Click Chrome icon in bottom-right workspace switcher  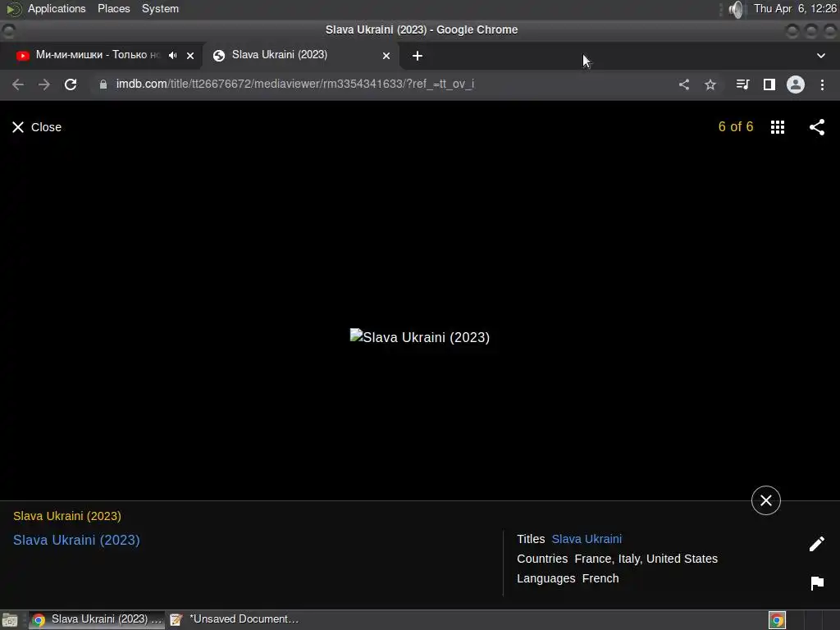[x=778, y=620]
